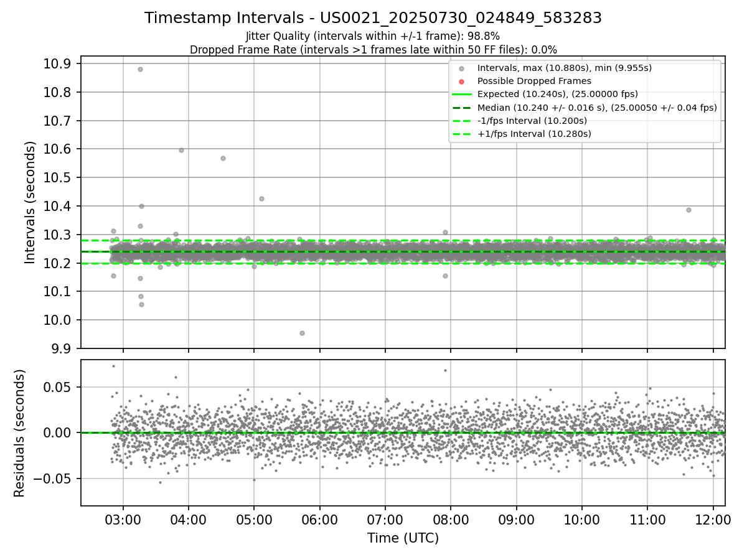747x560 pixels.
Task: Click the outlier point near 10.39s around 11:40
Action: point(688,210)
